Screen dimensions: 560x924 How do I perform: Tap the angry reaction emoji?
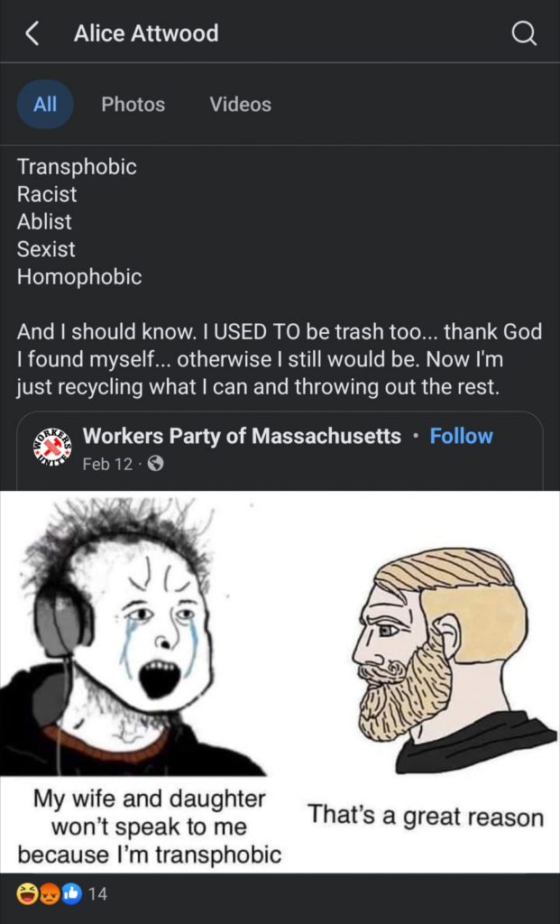click(x=49, y=894)
